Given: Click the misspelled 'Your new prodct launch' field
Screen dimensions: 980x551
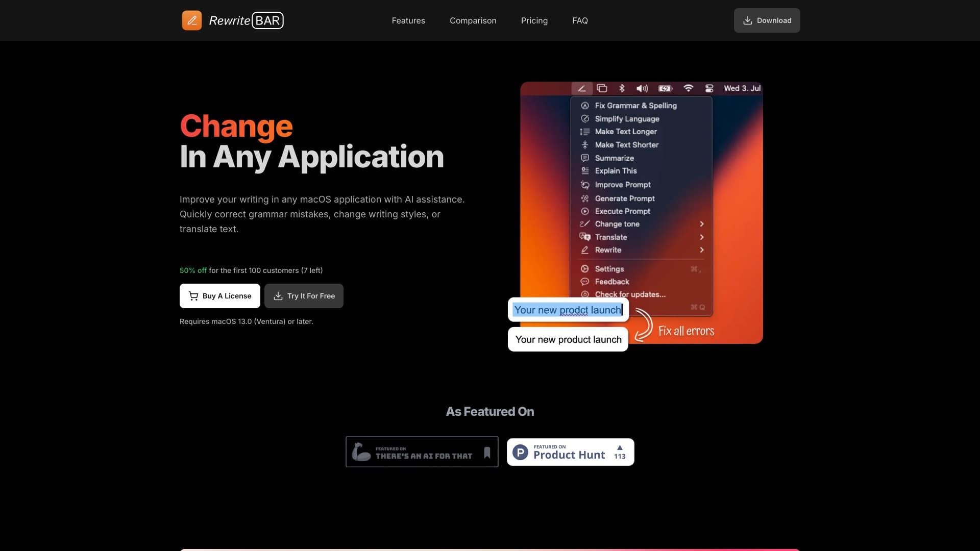Looking at the screenshot, I should (568, 310).
